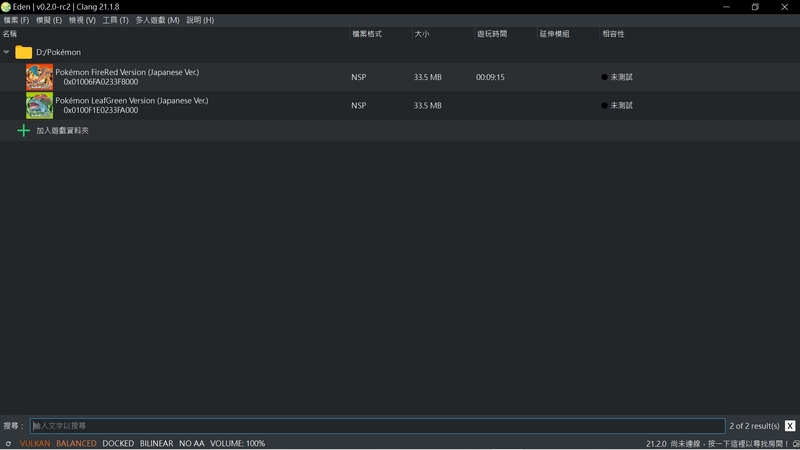The height and width of the screenshot is (450, 800).
Task: Open the 工具 (T) menu
Action: pos(115,20)
